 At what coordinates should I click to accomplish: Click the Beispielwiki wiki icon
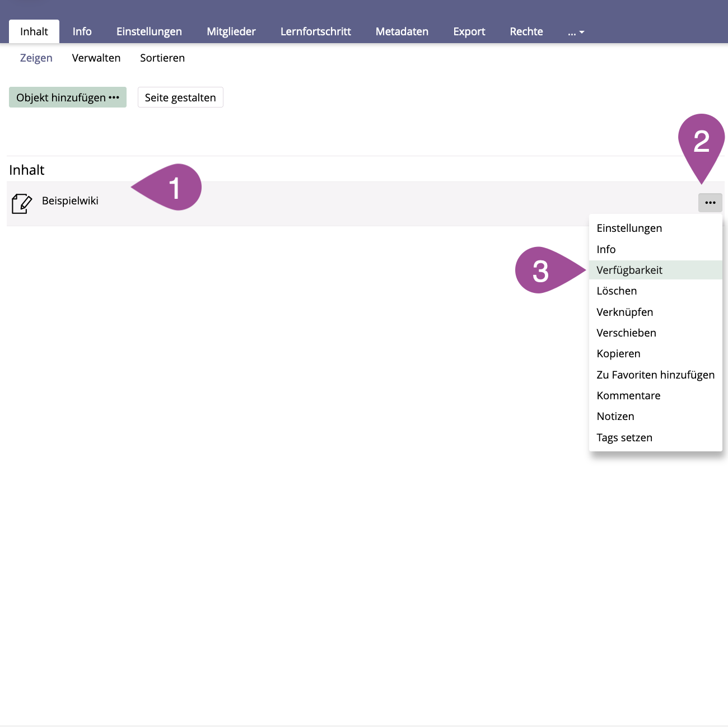pyautogui.click(x=21, y=203)
